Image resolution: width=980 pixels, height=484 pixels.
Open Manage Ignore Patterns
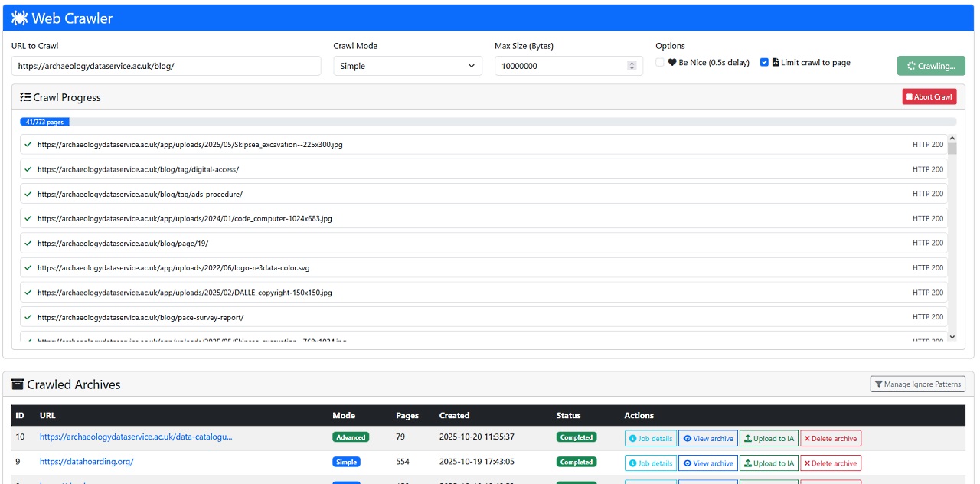(x=917, y=384)
